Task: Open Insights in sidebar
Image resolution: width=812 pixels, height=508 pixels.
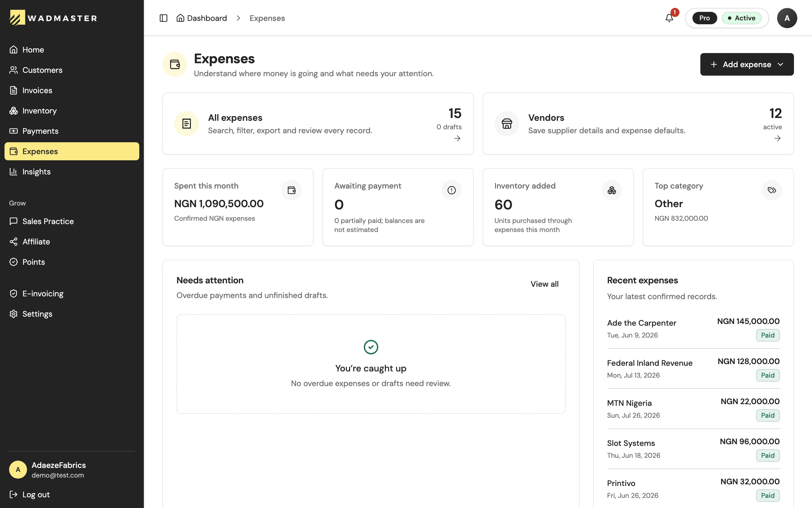Action: pos(72,172)
